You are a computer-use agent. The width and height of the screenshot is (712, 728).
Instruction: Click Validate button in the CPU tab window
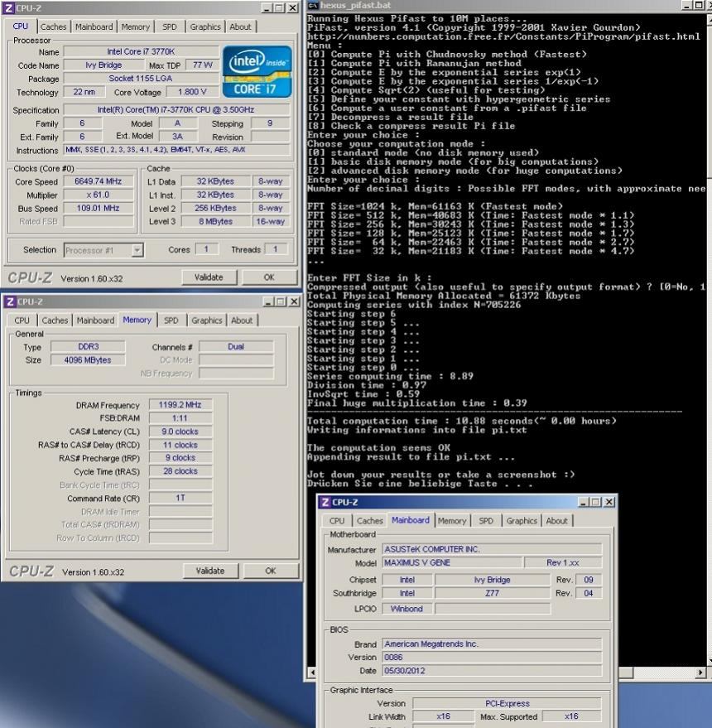click(209, 277)
